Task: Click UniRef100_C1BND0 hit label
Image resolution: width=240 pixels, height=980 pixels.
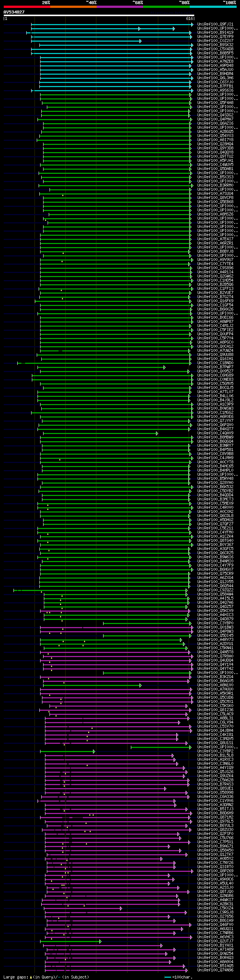Action: pos(215,363)
